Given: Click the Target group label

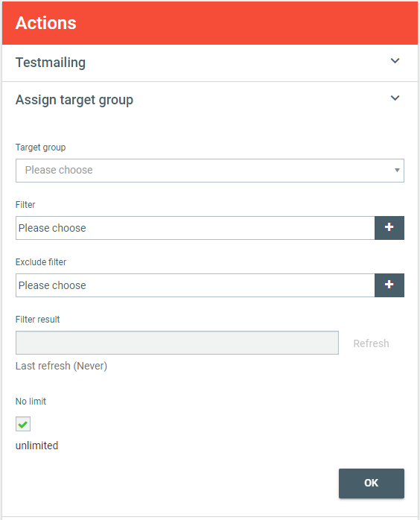Looking at the screenshot, I should click(x=40, y=148).
